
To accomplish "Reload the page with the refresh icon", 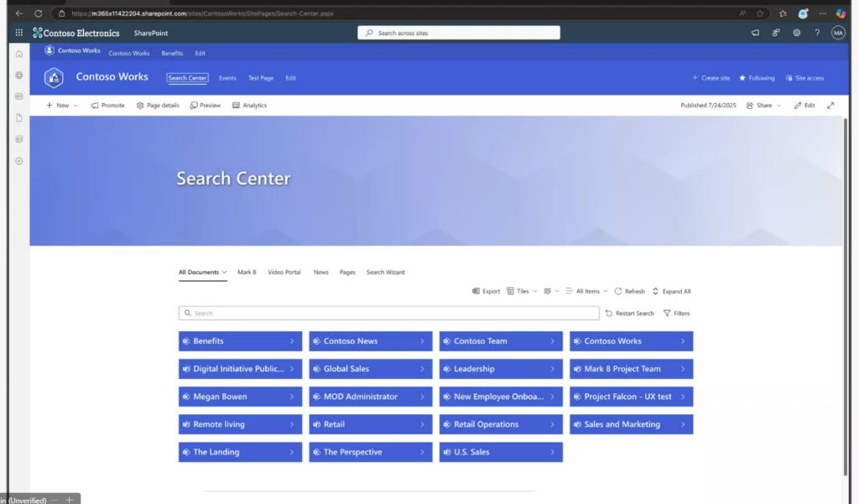I will point(38,13).
